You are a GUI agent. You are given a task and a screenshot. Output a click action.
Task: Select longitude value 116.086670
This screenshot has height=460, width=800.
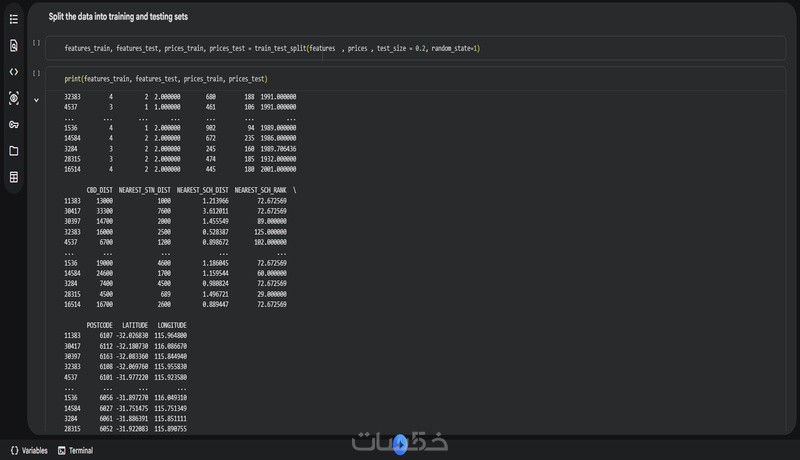170,346
